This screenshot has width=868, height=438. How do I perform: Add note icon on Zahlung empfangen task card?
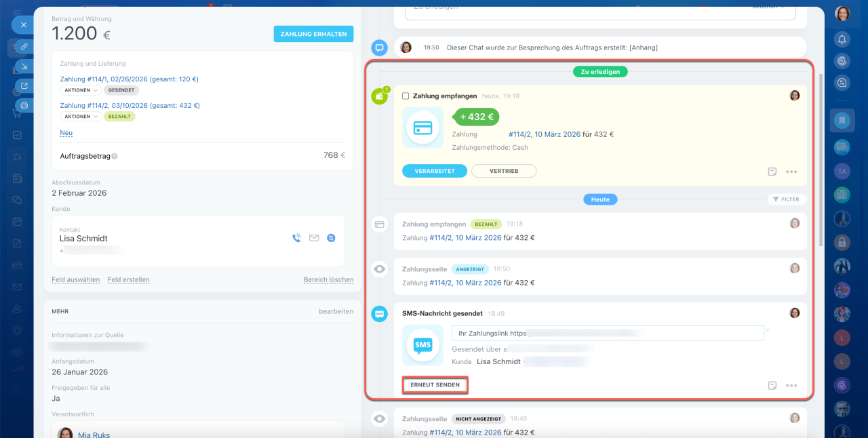[772, 172]
